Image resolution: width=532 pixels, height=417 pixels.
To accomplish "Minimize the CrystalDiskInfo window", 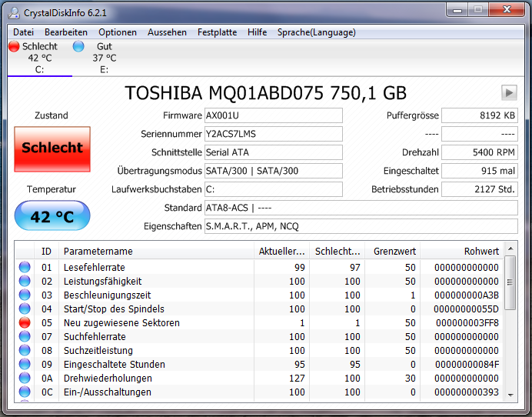I will (x=457, y=10).
